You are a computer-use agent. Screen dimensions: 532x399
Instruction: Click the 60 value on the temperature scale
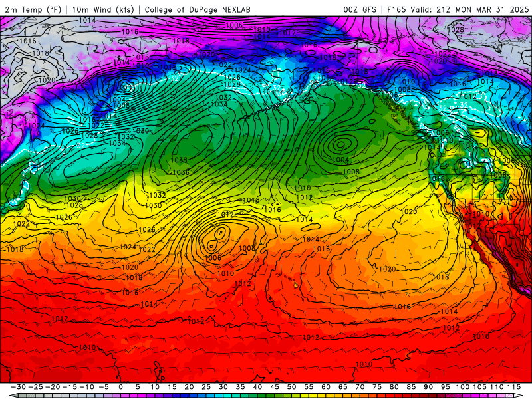click(x=326, y=387)
